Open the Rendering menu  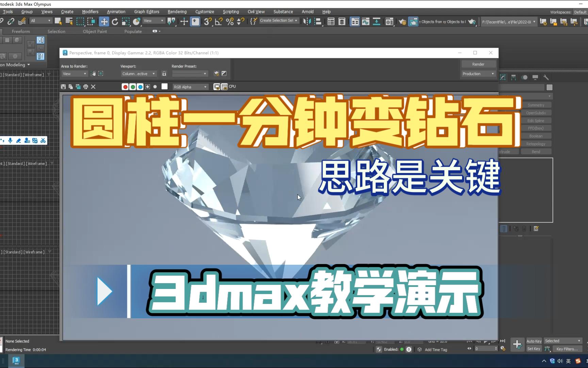(x=177, y=12)
